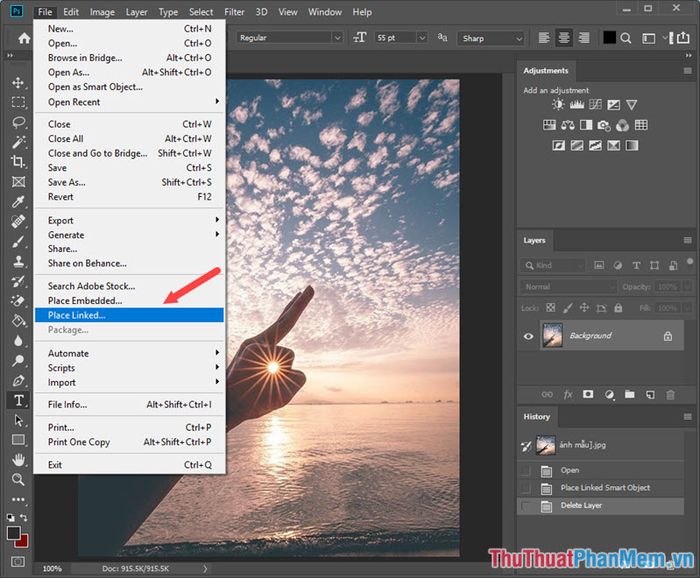
Task: Select the Healing Brush tool
Action: click(x=18, y=221)
